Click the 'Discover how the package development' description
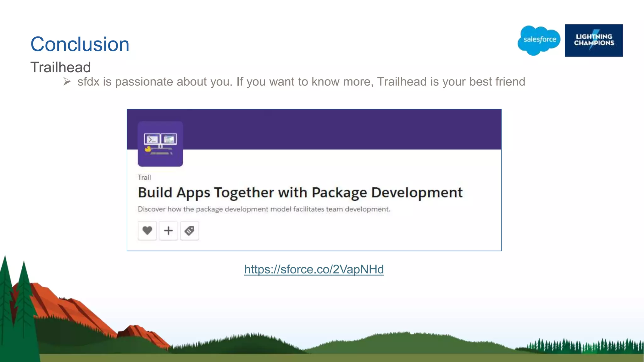The height and width of the screenshot is (362, 644). 264,209
